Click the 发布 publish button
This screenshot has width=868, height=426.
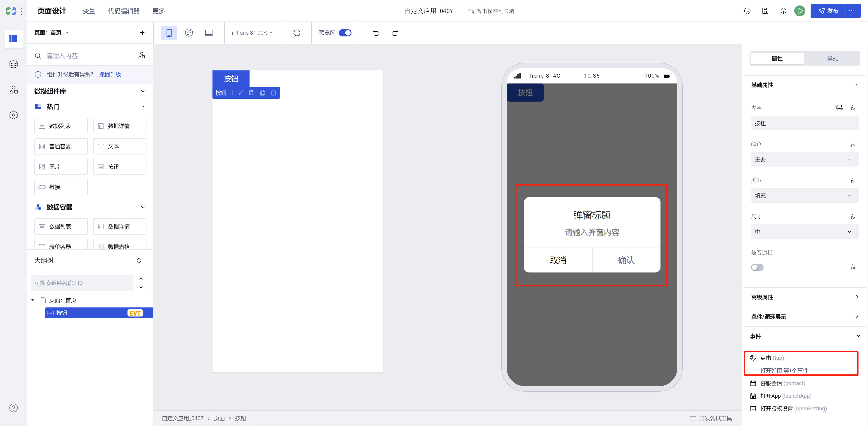[828, 11]
